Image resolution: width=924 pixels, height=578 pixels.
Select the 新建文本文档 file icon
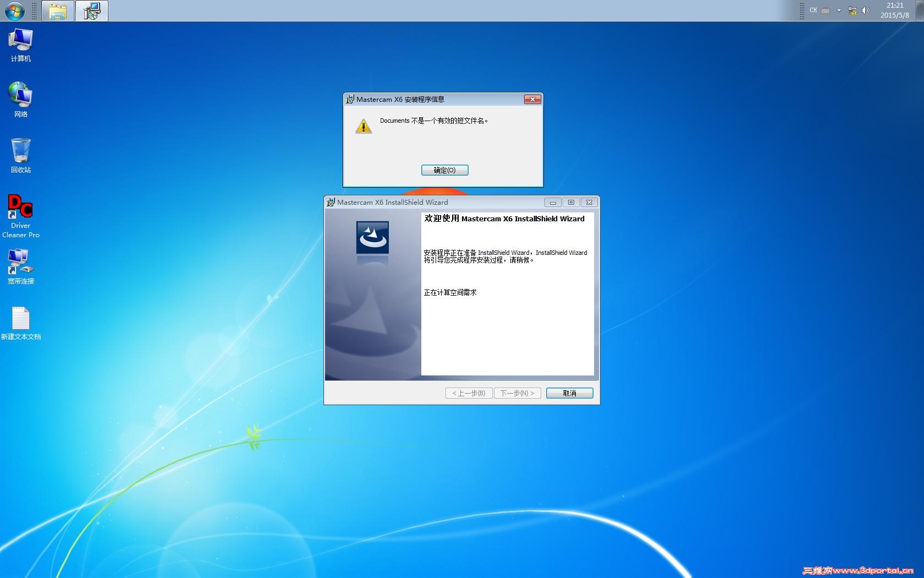pyautogui.click(x=21, y=323)
